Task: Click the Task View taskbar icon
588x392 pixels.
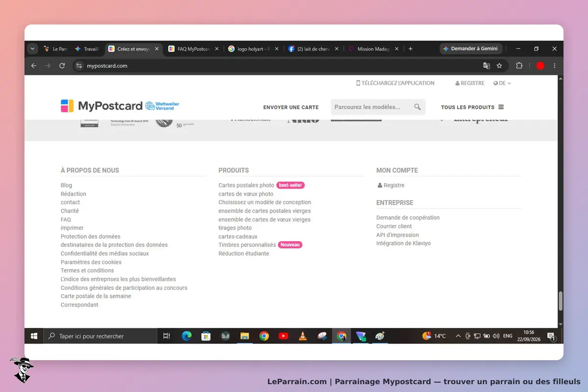Action: [x=167, y=336]
